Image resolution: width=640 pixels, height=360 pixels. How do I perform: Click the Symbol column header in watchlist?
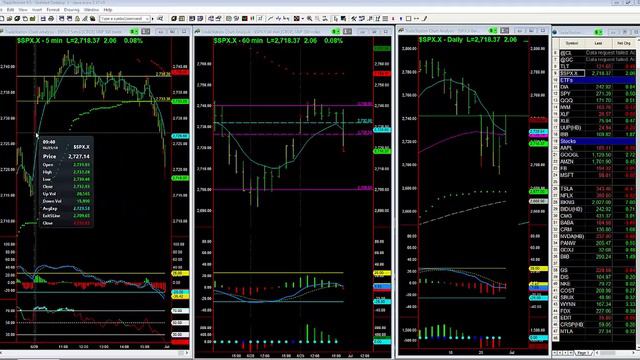click(x=571, y=43)
